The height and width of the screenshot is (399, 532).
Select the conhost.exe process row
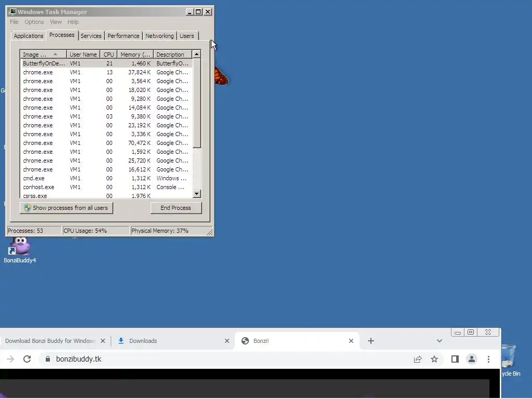(x=106, y=187)
